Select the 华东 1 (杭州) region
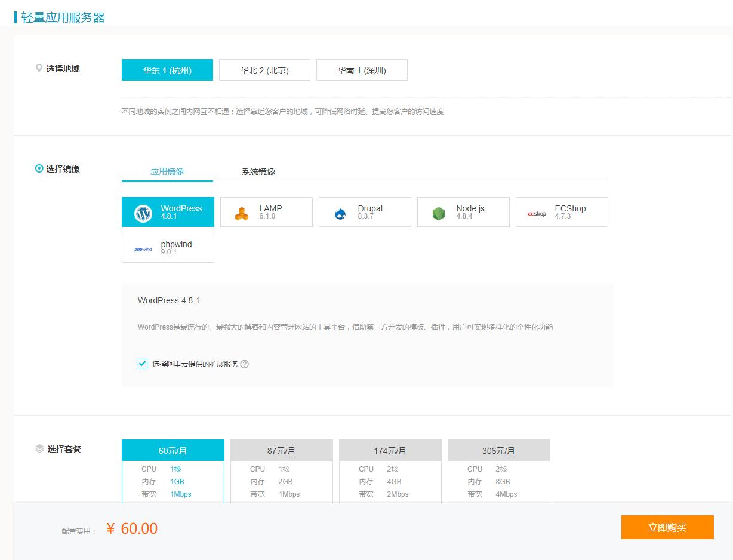 click(167, 70)
